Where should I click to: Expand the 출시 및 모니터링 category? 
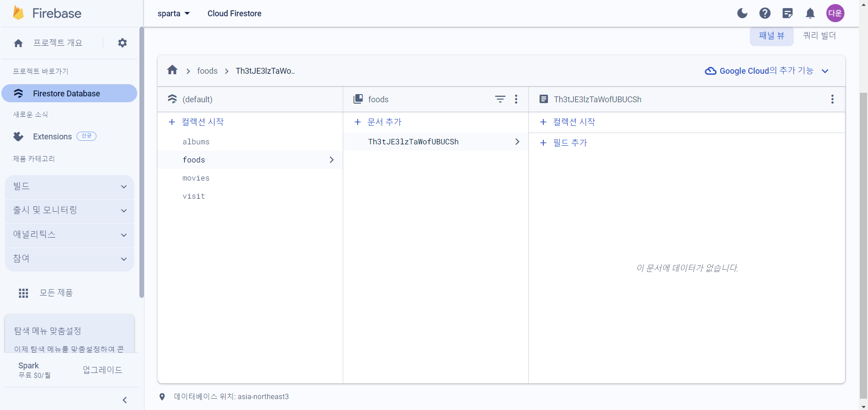(69, 210)
